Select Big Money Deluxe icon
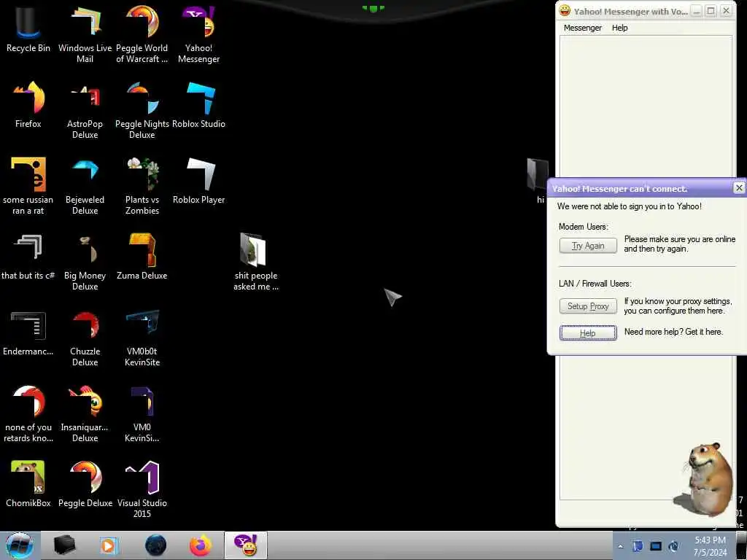This screenshot has height=560, width=747. [x=85, y=262]
